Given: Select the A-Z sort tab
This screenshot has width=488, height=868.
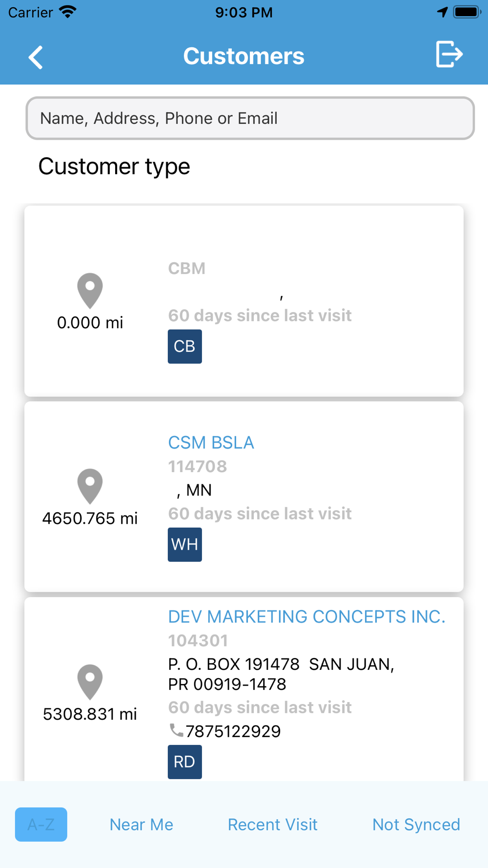Looking at the screenshot, I should point(41,825).
